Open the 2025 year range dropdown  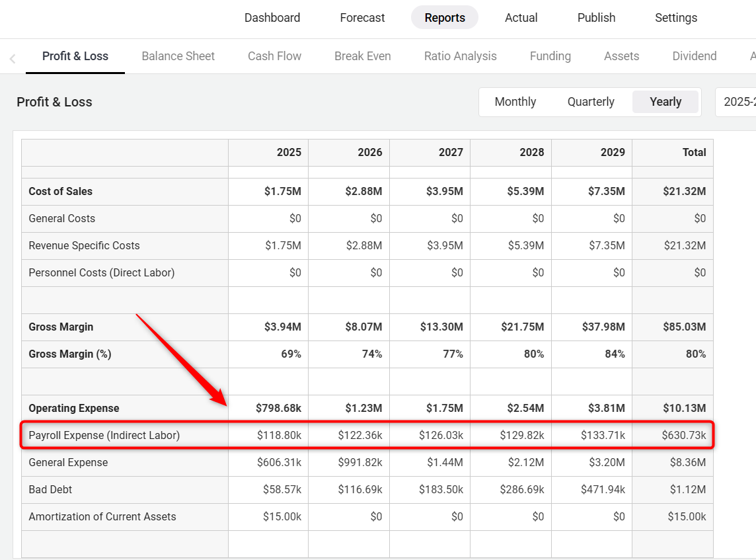point(736,102)
